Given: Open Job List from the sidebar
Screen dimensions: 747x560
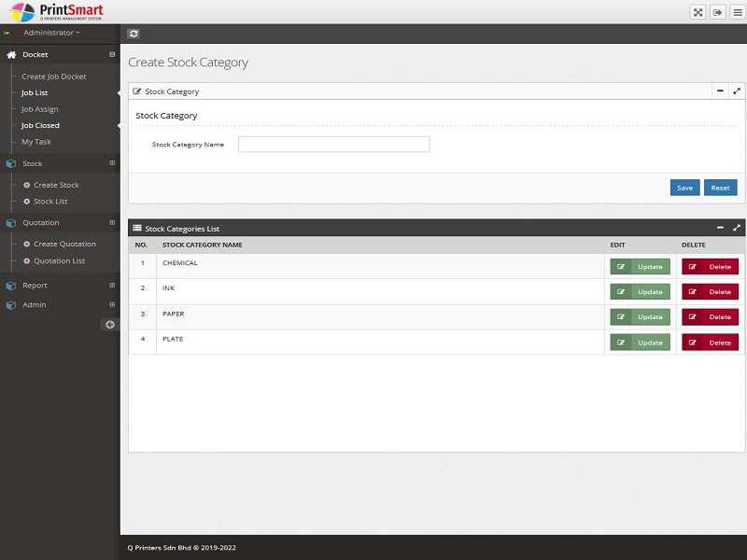Looking at the screenshot, I should [x=35, y=93].
